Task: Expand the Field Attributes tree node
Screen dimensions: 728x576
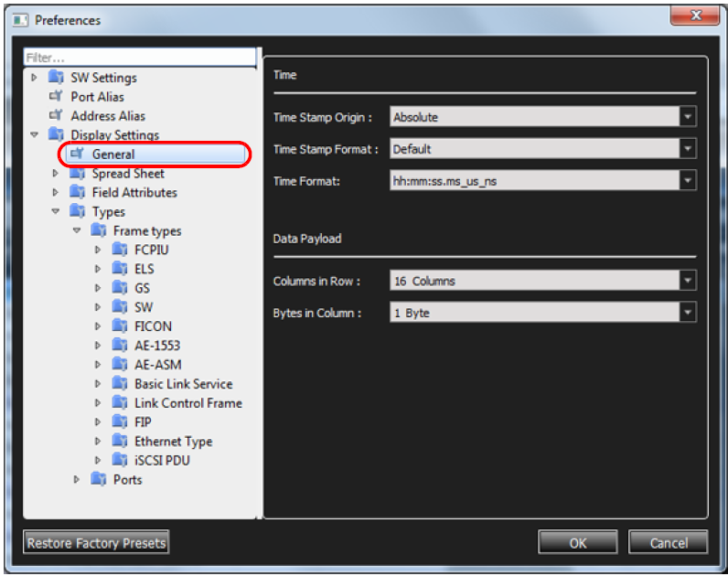Action: pos(55,192)
